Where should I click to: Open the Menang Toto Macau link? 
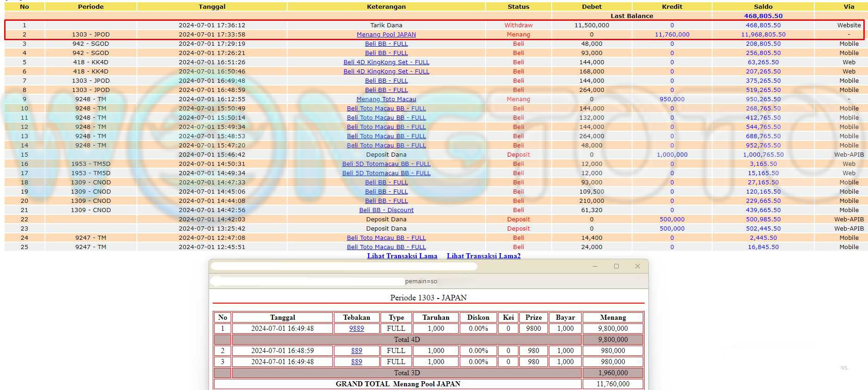[386, 99]
